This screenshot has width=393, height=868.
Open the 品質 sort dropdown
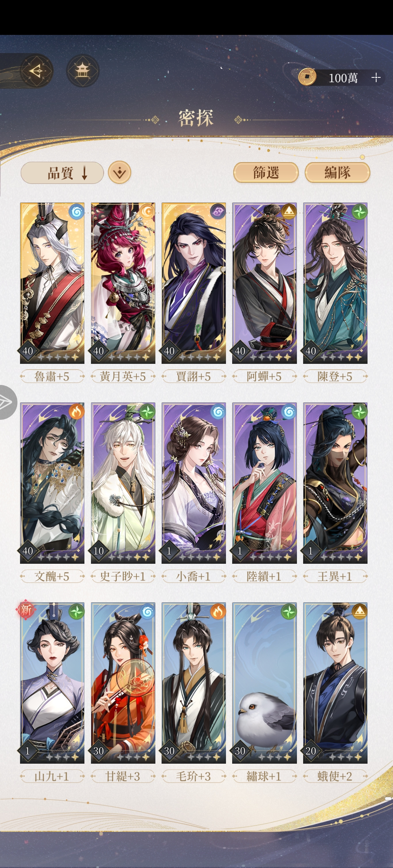coord(62,173)
